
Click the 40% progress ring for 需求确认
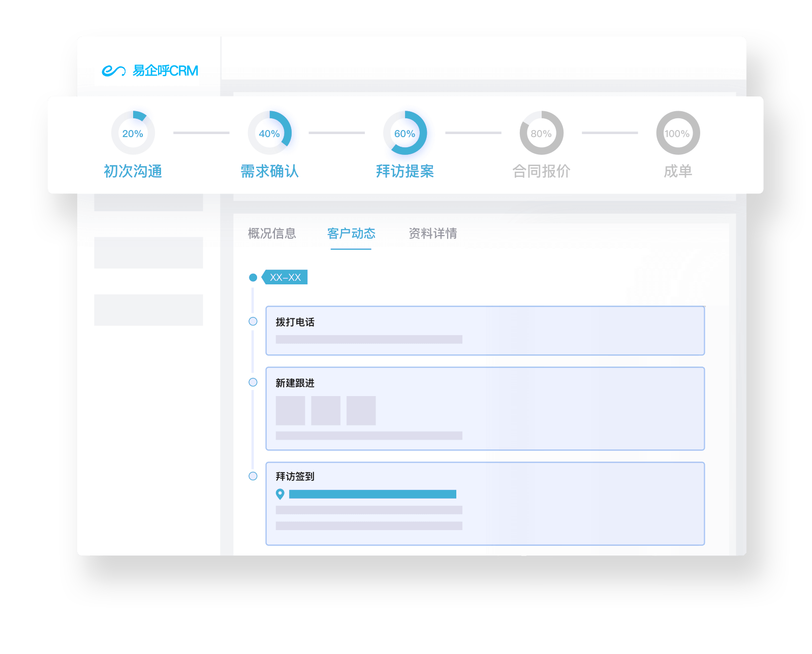(x=269, y=133)
